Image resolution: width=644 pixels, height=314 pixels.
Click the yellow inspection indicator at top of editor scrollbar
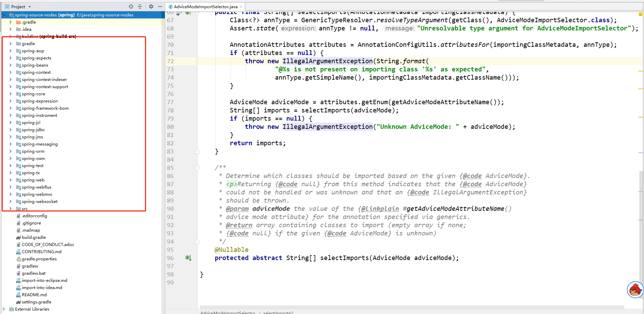640,14
